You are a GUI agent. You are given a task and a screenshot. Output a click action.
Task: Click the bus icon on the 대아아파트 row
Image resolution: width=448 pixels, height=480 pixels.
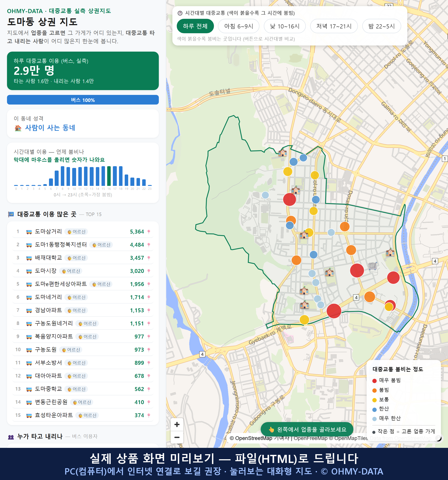(x=29, y=376)
